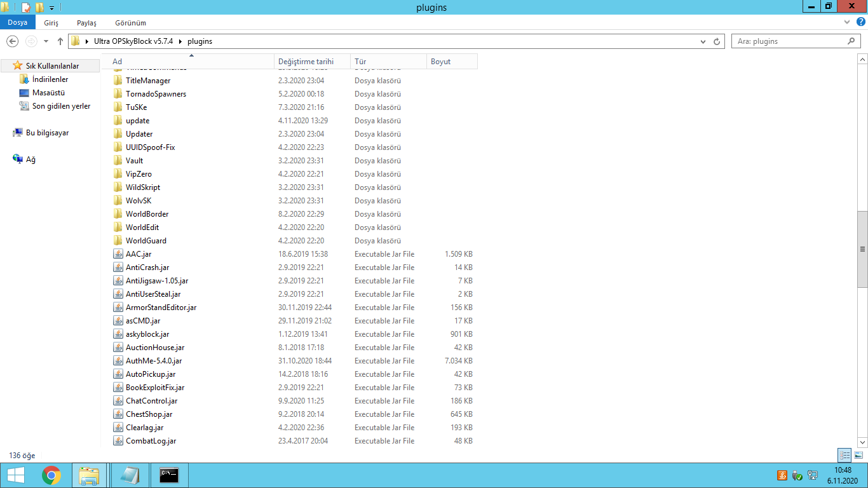
Task: Switch to the Paylaş ribbon tab
Action: (x=86, y=22)
